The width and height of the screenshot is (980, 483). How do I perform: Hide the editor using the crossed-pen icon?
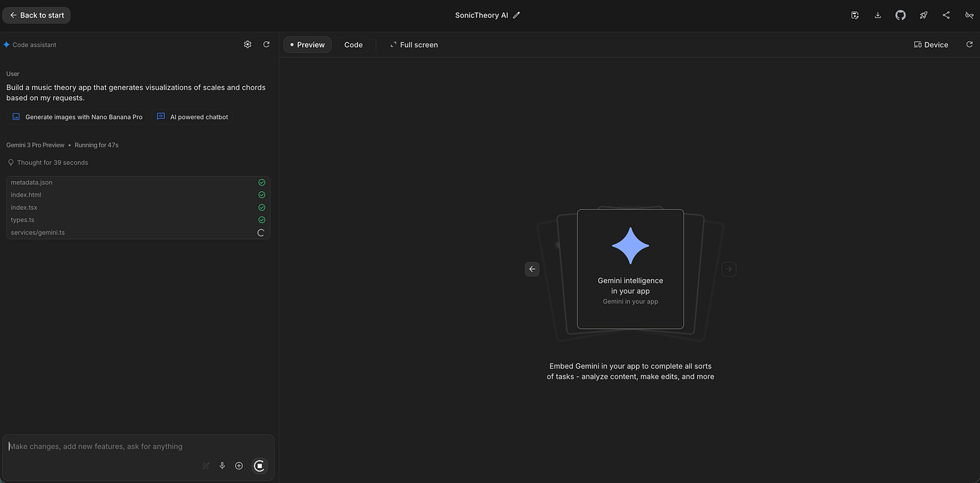(x=969, y=14)
